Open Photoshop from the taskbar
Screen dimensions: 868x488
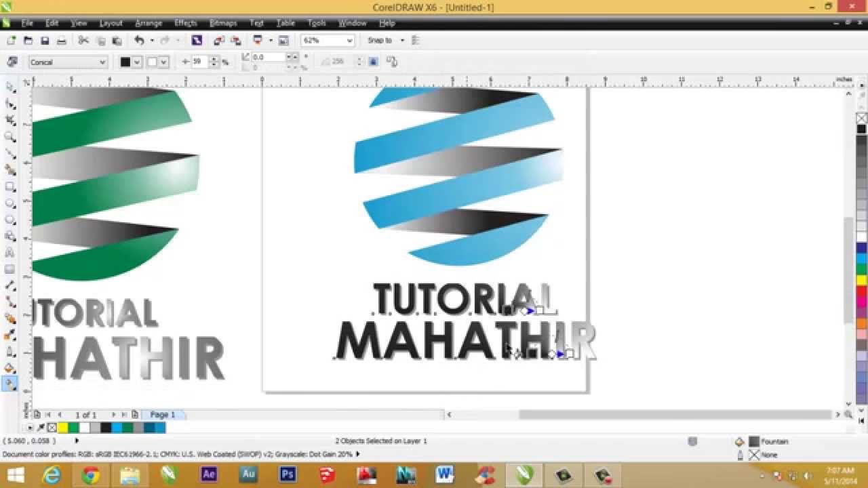(287, 475)
